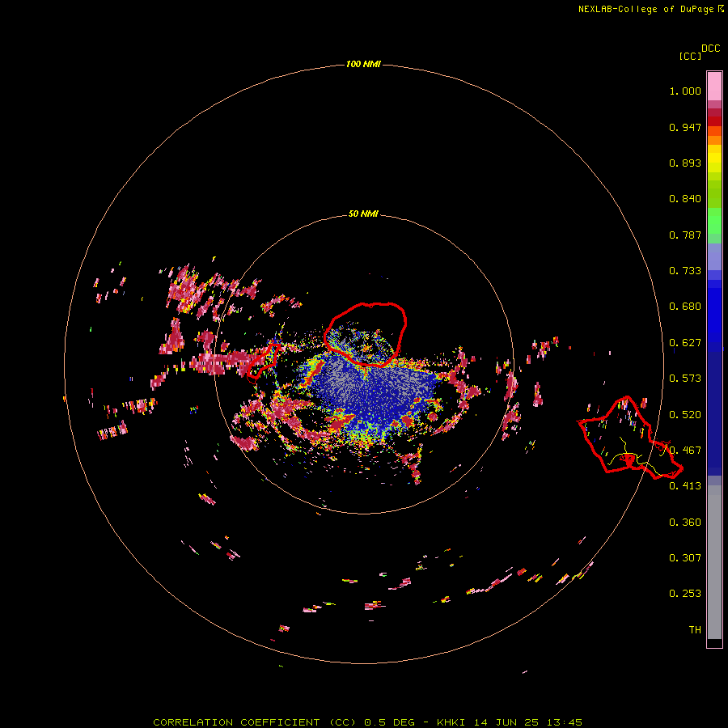The height and width of the screenshot is (728, 728).
Task: Pick the green segment beside 0.840
Action: (x=714, y=194)
